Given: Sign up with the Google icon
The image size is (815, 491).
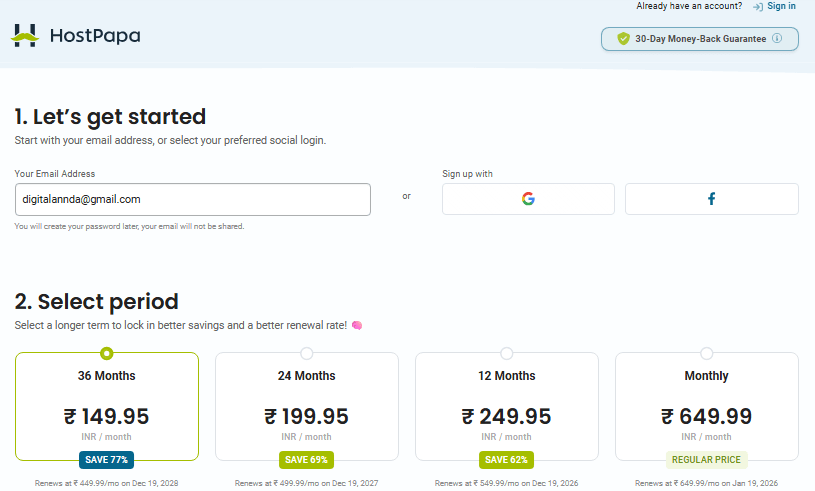Looking at the screenshot, I should [x=528, y=199].
